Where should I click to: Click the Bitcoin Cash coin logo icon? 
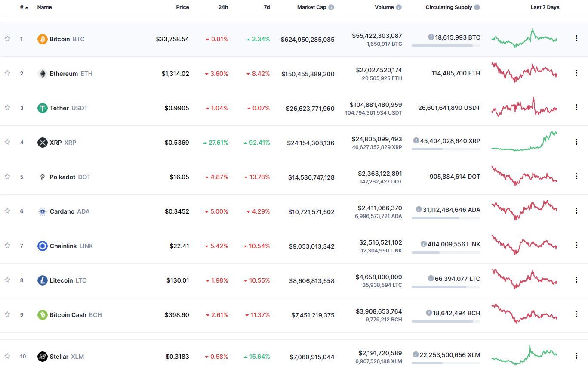click(x=42, y=315)
